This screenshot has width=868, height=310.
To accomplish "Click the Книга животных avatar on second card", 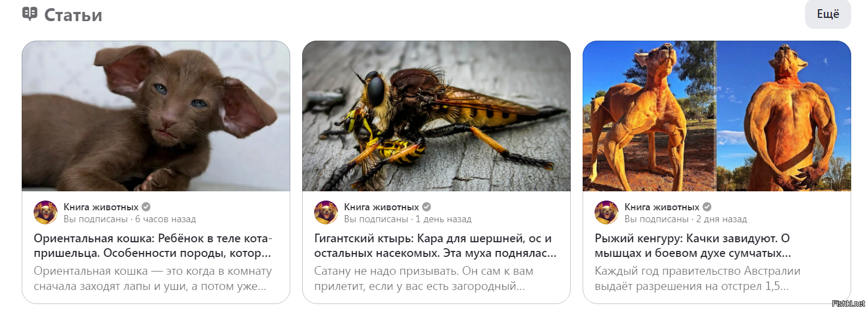I will tap(326, 212).
